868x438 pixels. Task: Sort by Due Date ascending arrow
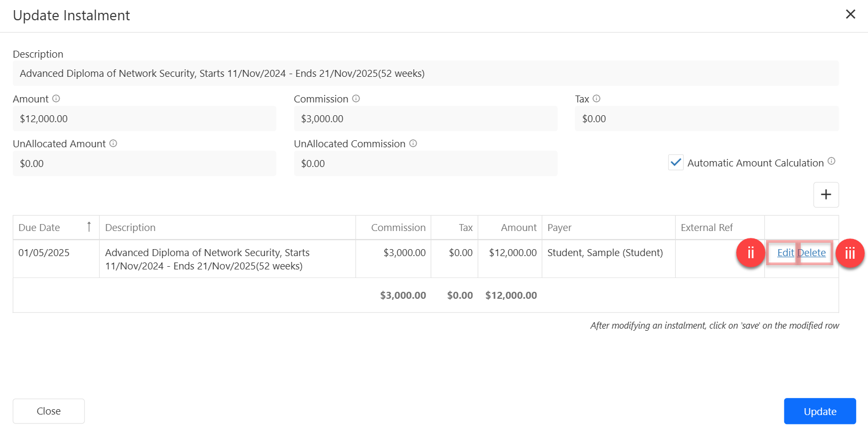click(89, 227)
